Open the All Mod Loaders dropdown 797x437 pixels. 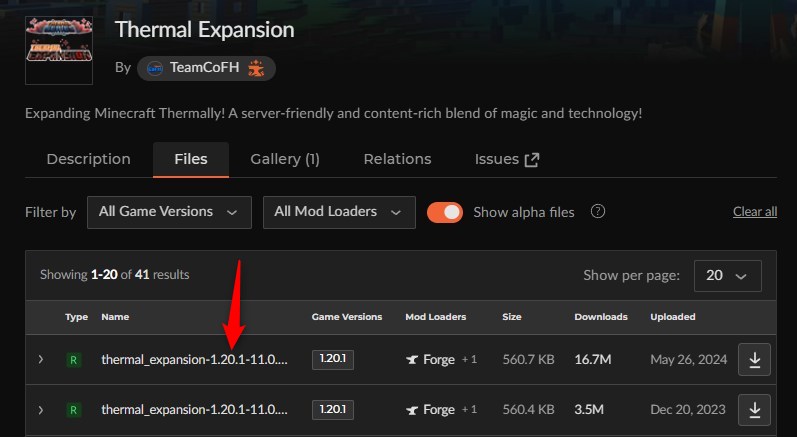click(339, 212)
